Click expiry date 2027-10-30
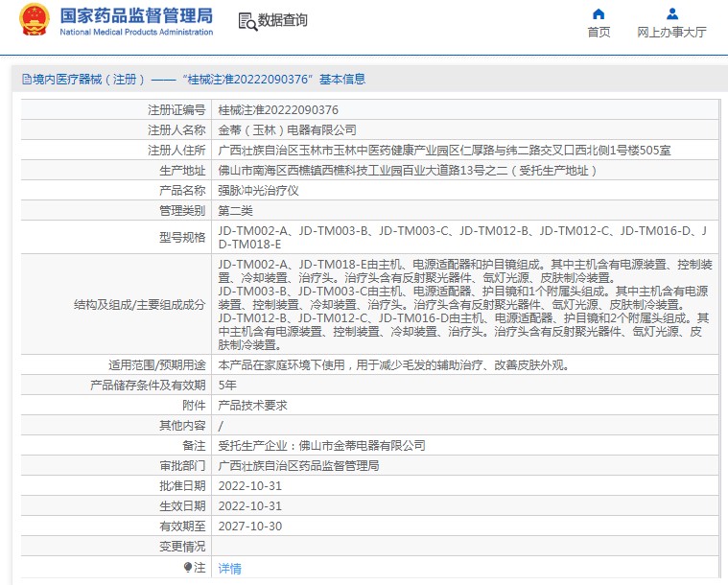 coord(249,526)
